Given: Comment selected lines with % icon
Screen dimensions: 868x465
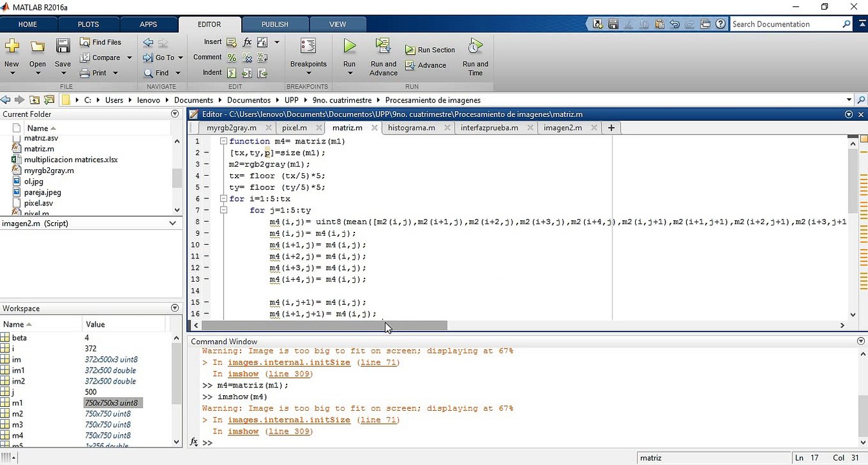Looking at the screenshot, I should (231, 57).
